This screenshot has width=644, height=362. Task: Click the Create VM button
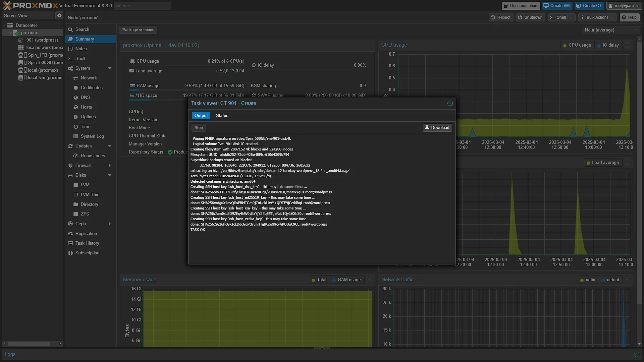click(557, 6)
